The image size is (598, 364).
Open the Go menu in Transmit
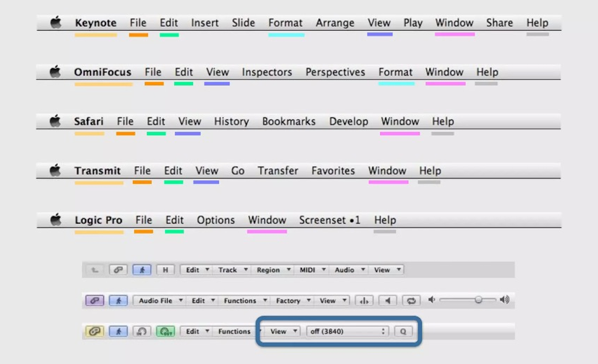238,170
